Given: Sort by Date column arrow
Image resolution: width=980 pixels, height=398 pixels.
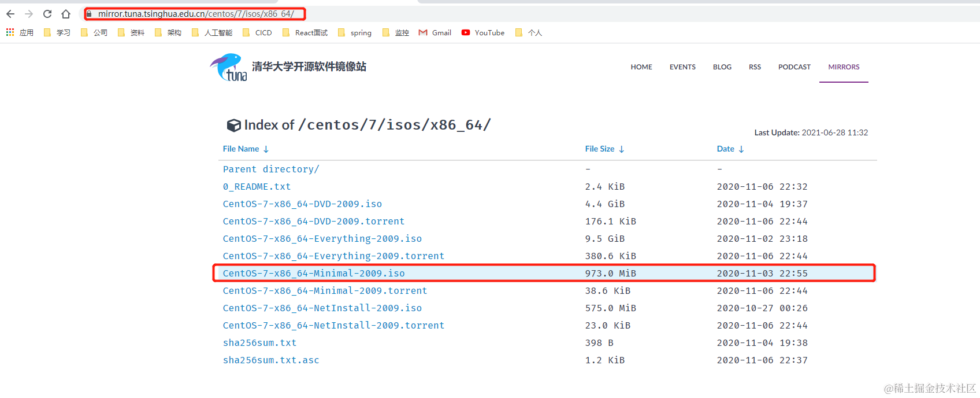Looking at the screenshot, I should pyautogui.click(x=741, y=149).
